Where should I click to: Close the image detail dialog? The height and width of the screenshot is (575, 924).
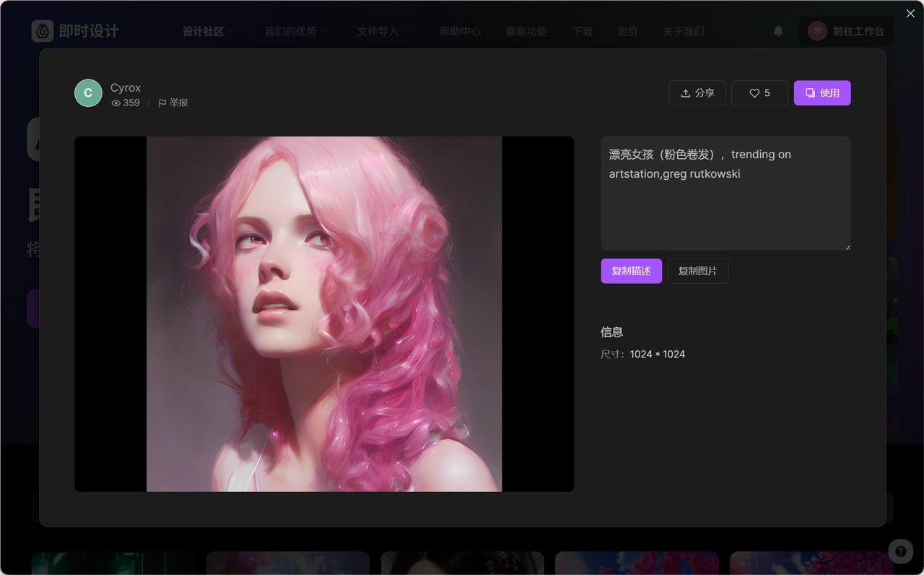click(910, 14)
